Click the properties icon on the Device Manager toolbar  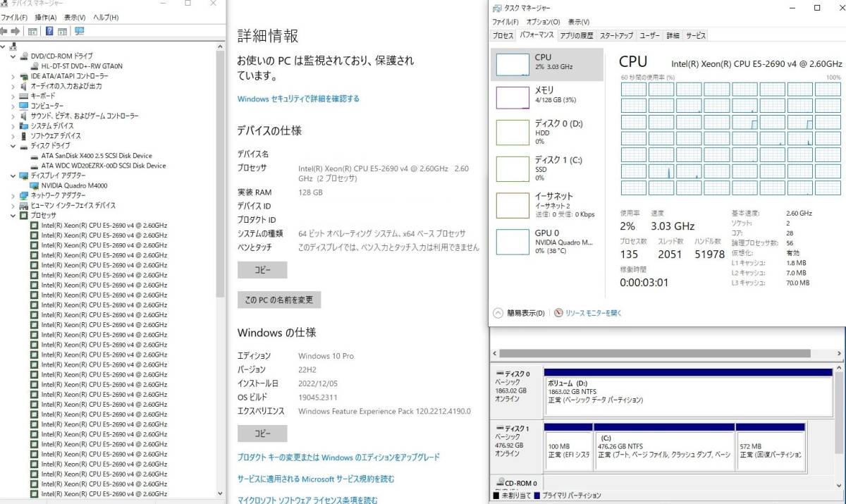[x=63, y=31]
